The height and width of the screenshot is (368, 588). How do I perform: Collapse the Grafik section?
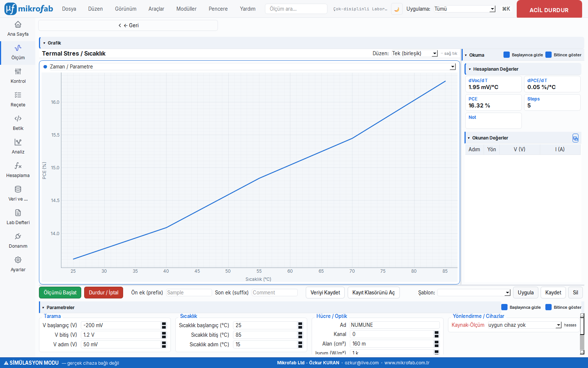[x=44, y=43]
